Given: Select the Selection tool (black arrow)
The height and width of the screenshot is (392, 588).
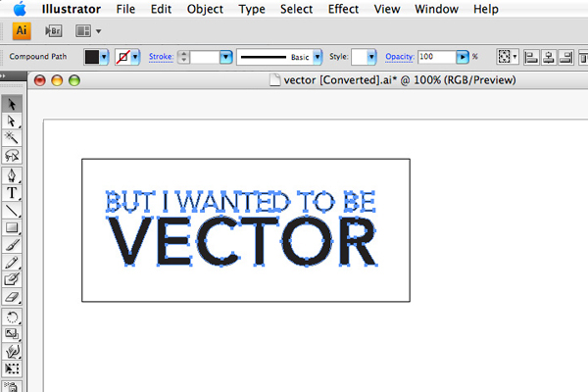Looking at the screenshot, I should (12, 104).
